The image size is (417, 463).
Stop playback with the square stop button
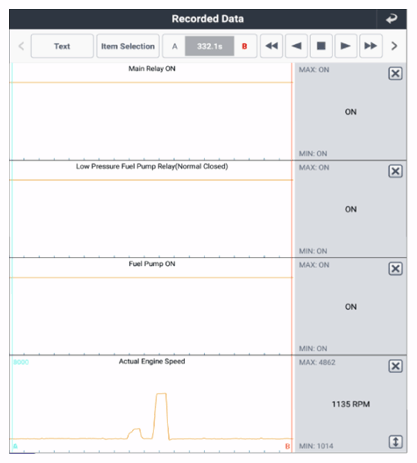[x=321, y=46]
